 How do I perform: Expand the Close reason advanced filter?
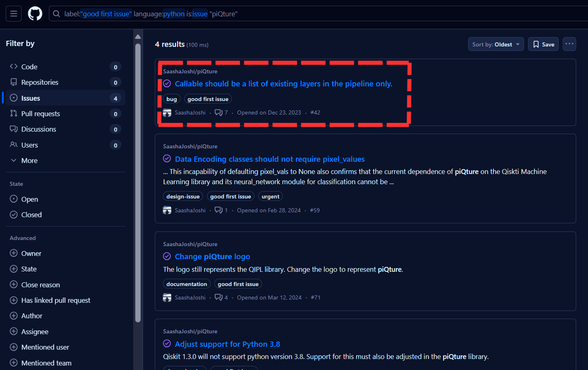[x=40, y=285]
